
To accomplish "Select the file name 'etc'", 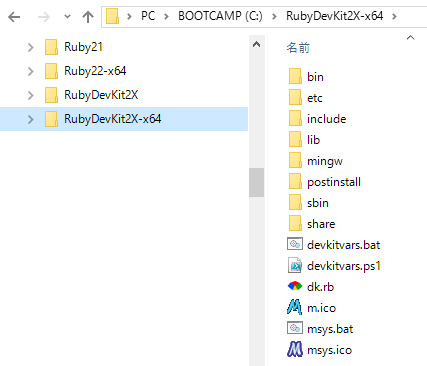I will 315,98.
